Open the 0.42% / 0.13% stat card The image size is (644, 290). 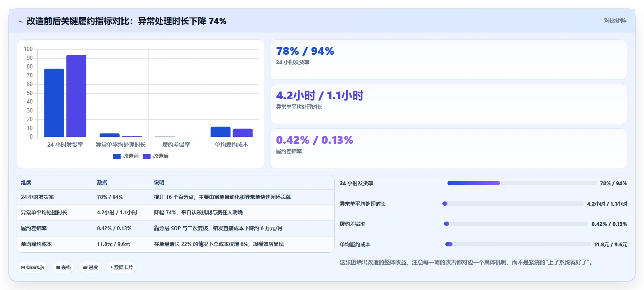tap(449, 149)
